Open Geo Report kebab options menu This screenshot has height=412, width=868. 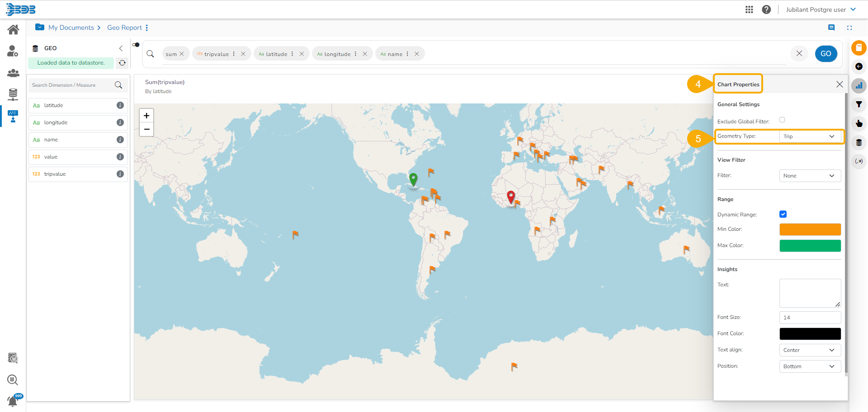(147, 28)
